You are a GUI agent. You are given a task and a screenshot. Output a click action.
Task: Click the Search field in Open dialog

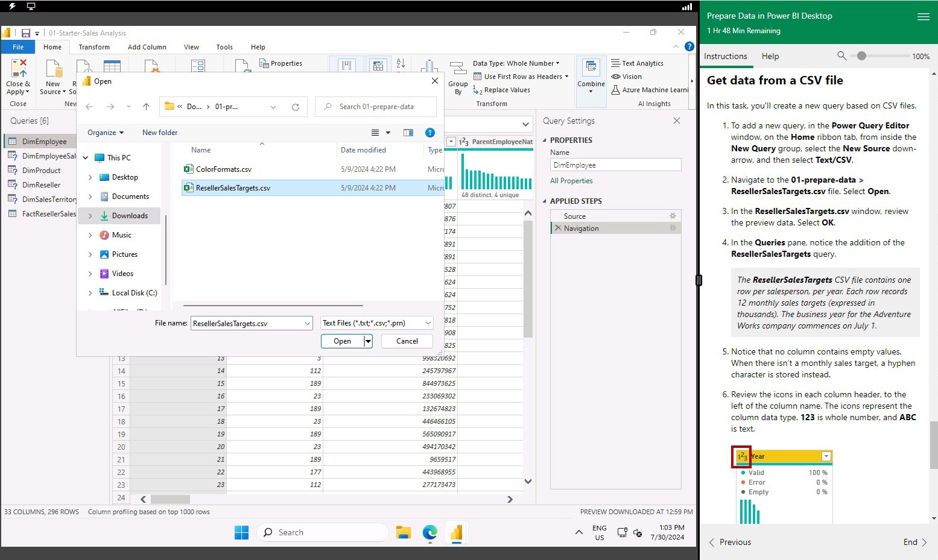(376, 107)
